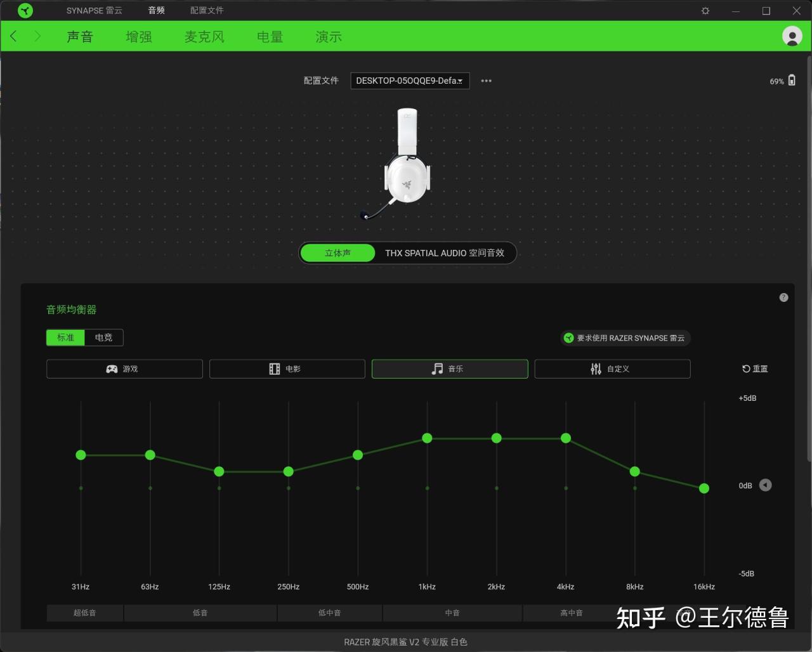The height and width of the screenshot is (652, 812).
Task: Go forward with the right arrow
Action: click(37, 36)
